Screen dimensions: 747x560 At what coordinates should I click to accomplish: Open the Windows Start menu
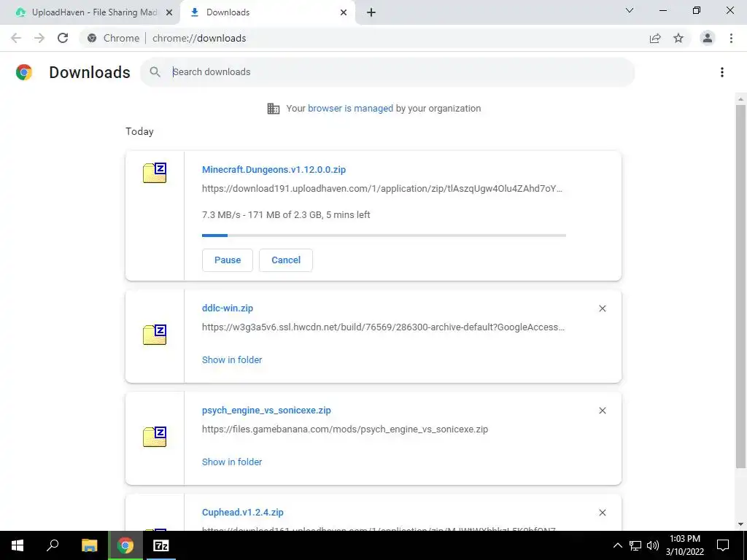tap(18, 545)
